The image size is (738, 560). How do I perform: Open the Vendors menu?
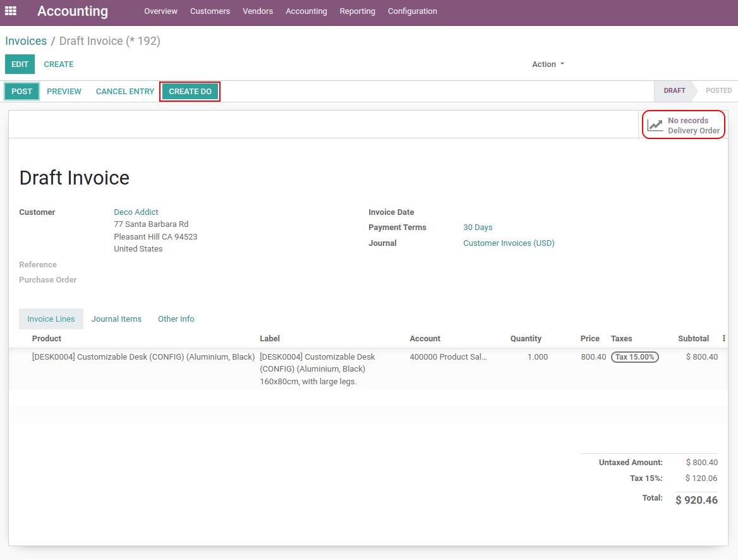click(258, 11)
